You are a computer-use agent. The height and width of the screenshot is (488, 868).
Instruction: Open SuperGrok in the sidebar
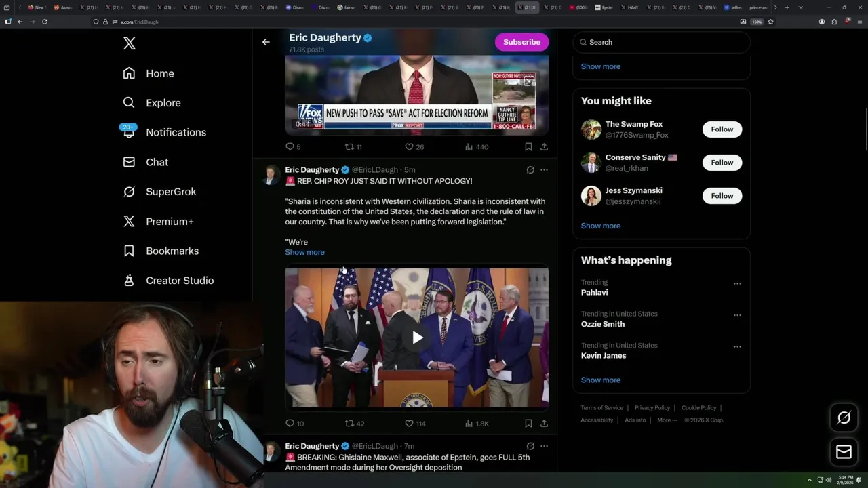[159, 192]
